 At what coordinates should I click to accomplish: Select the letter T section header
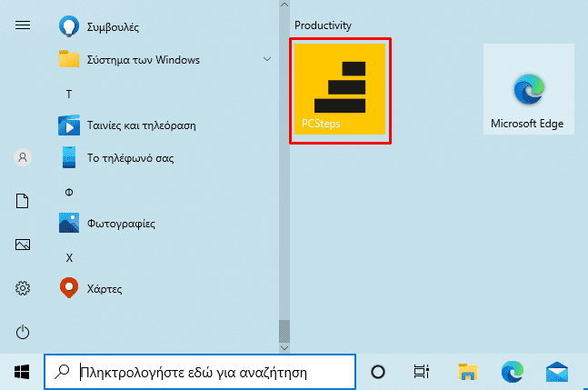[x=69, y=94]
